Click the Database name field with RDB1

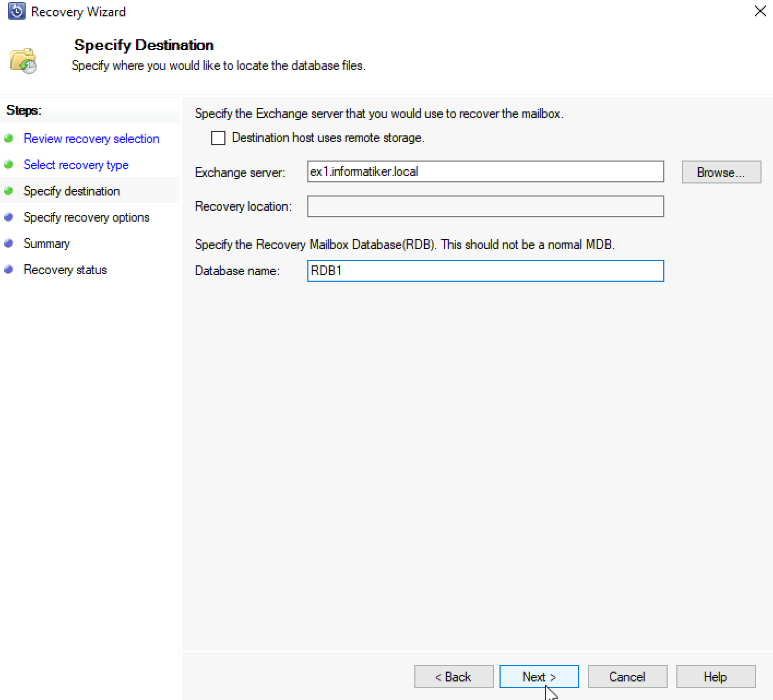pos(485,271)
